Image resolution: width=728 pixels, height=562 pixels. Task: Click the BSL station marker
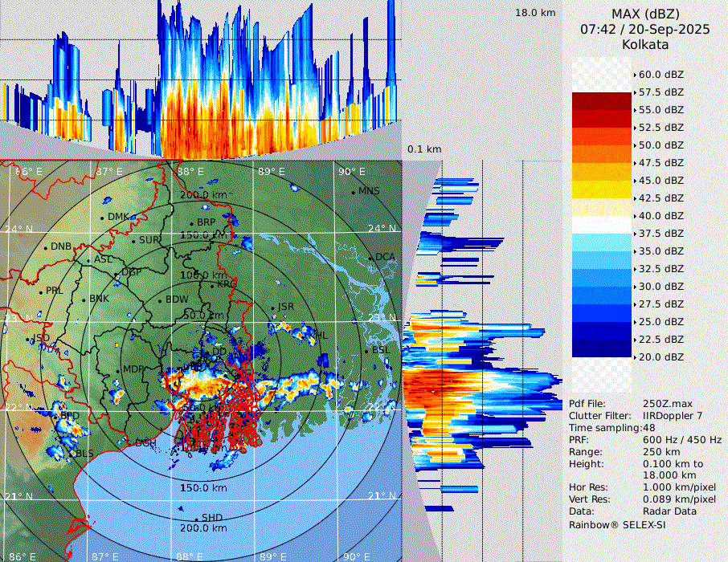click(x=366, y=351)
